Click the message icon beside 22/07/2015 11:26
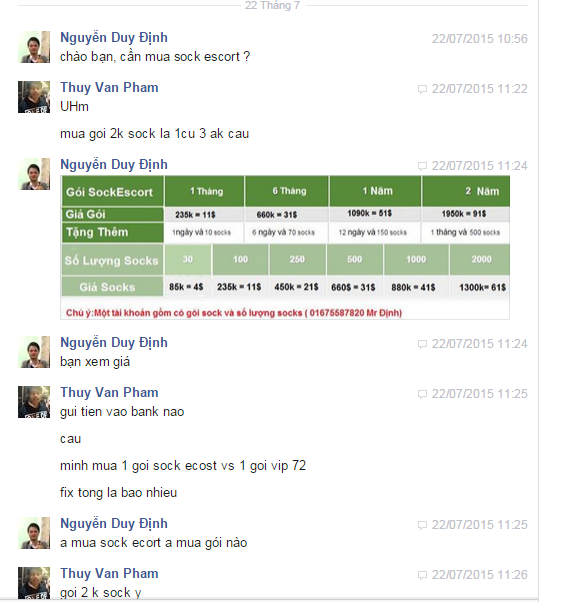 (422, 575)
